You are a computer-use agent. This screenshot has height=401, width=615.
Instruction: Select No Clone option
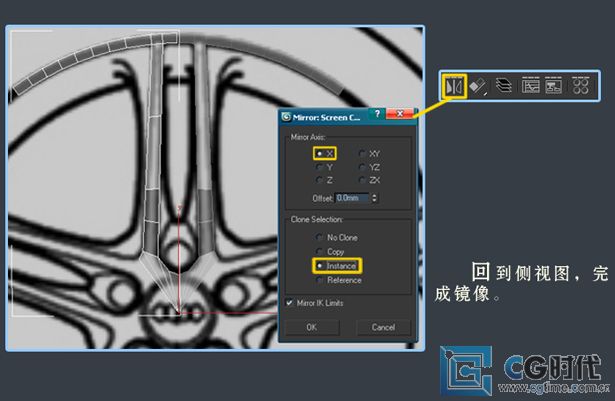click(319, 237)
